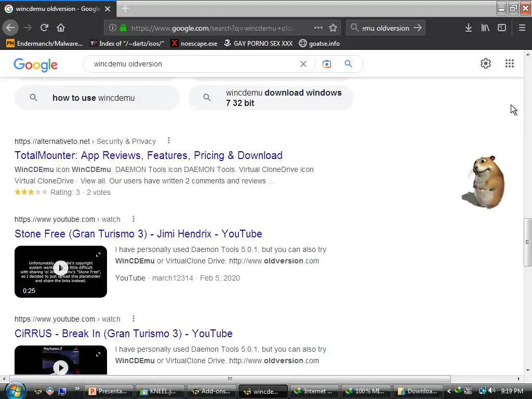
Task: Open Google quick settings gear
Action: [x=486, y=63]
